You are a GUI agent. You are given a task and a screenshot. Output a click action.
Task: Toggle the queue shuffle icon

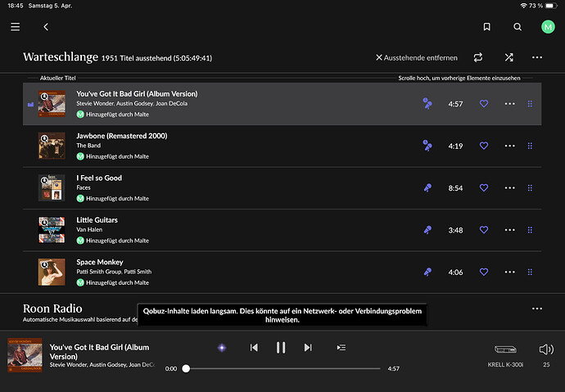pos(508,57)
